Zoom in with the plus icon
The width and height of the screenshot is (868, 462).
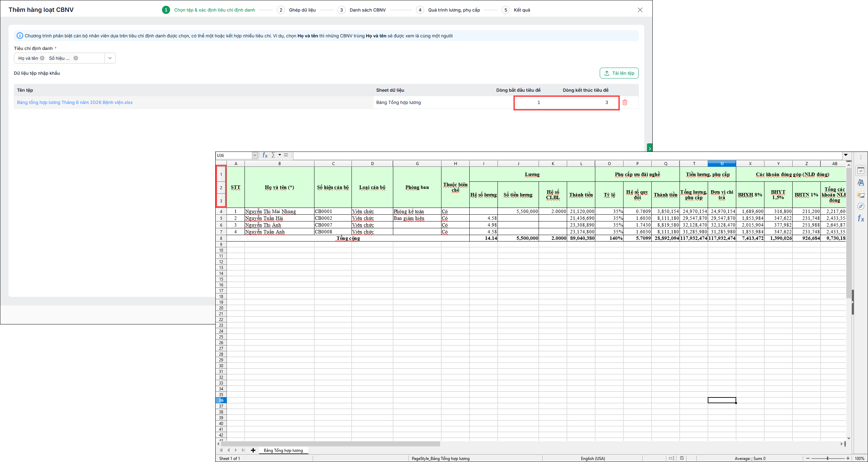coord(848,458)
